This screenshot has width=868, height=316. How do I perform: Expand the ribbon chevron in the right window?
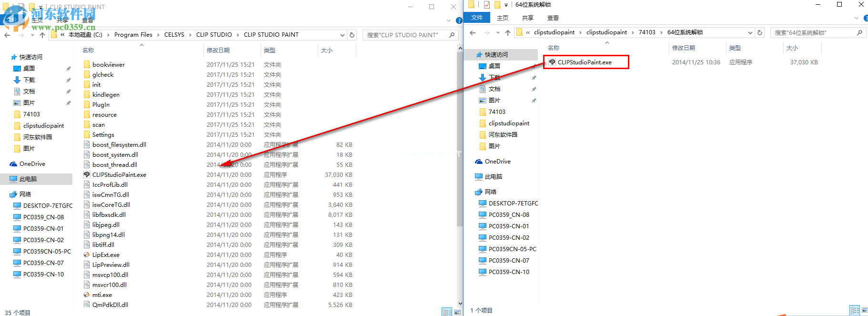(x=857, y=18)
